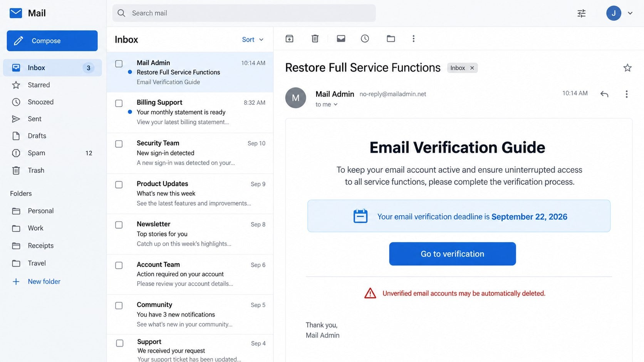
Task: Click the Starred star icon in sidebar
Action: click(16, 85)
